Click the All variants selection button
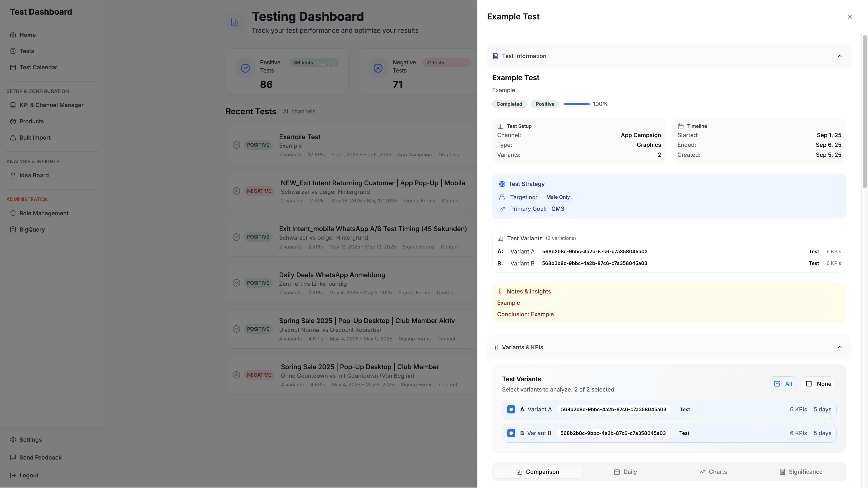Image resolution: width=868 pixels, height=488 pixels. click(783, 384)
